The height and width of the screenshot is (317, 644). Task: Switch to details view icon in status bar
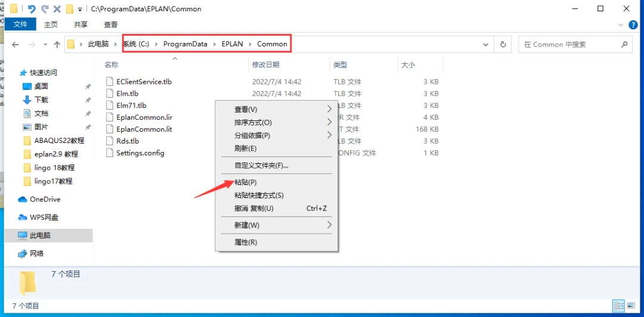click(619, 306)
